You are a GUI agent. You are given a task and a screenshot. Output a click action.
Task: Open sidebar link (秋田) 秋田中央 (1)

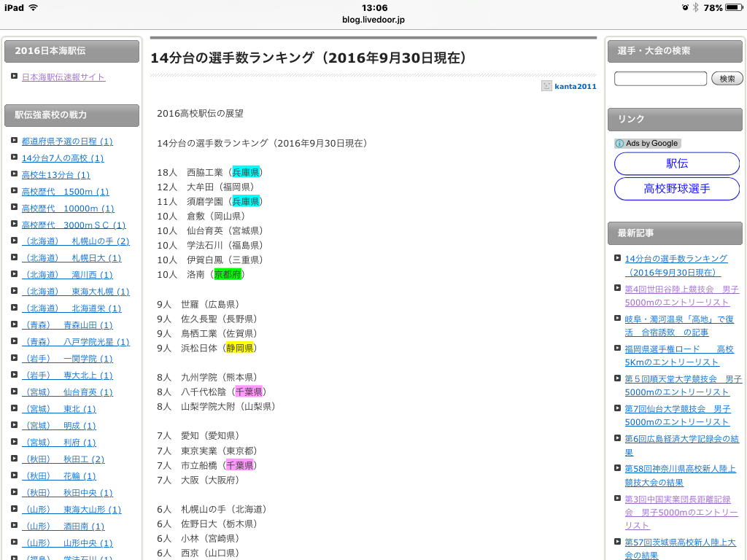pos(67,492)
